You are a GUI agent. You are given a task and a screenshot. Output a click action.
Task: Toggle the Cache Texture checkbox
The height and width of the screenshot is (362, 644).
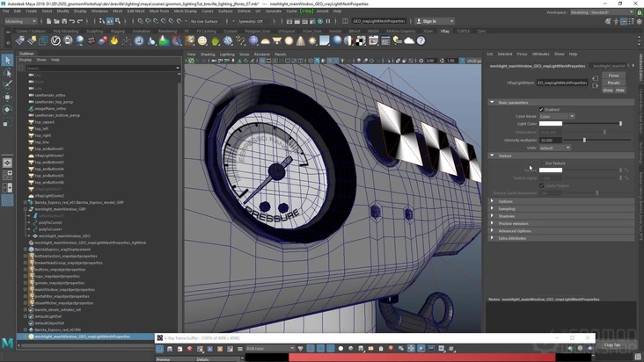click(543, 185)
